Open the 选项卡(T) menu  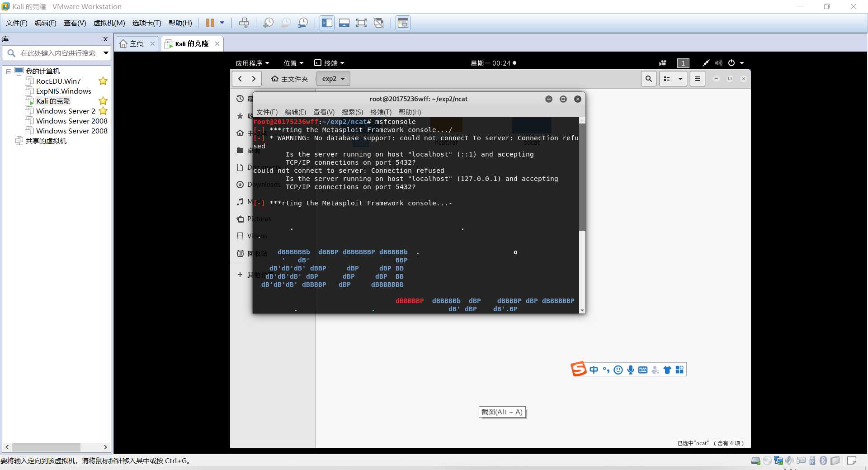[x=146, y=23]
